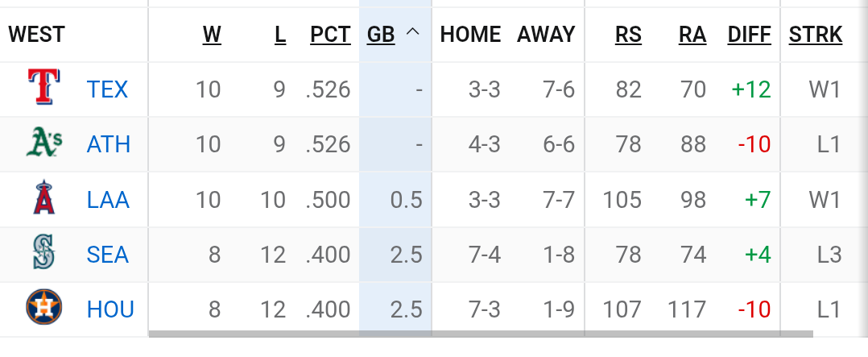The height and width of the screenshot is (357, 868).
Task: Toggle sort arrow beside GB header
Action: point(414,33)
